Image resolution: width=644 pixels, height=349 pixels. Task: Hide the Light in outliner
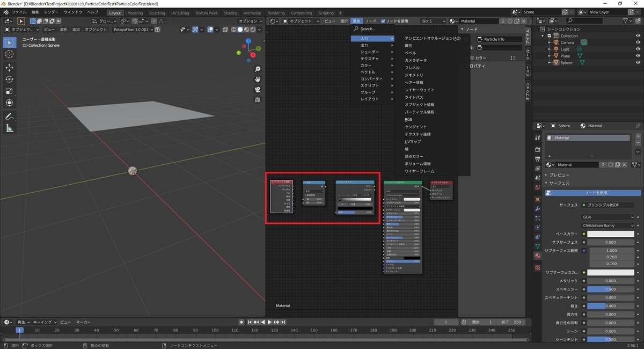pos(638,49)
